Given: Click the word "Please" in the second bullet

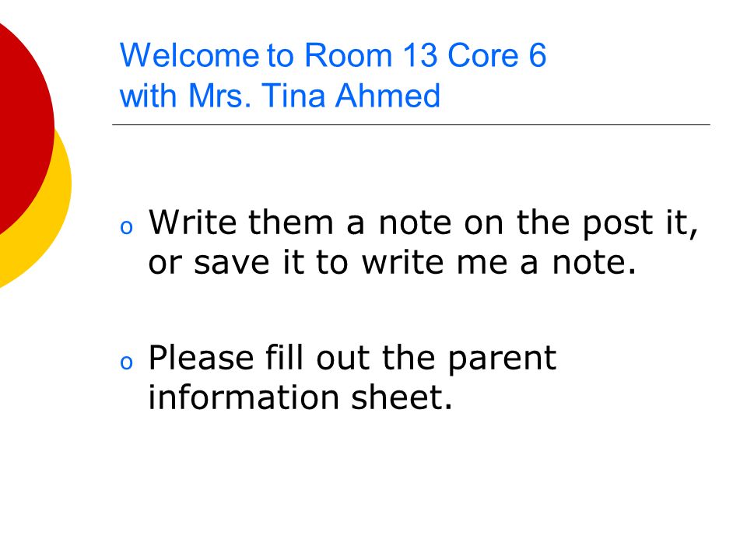Looking at the screenshot, I should 201,357.
